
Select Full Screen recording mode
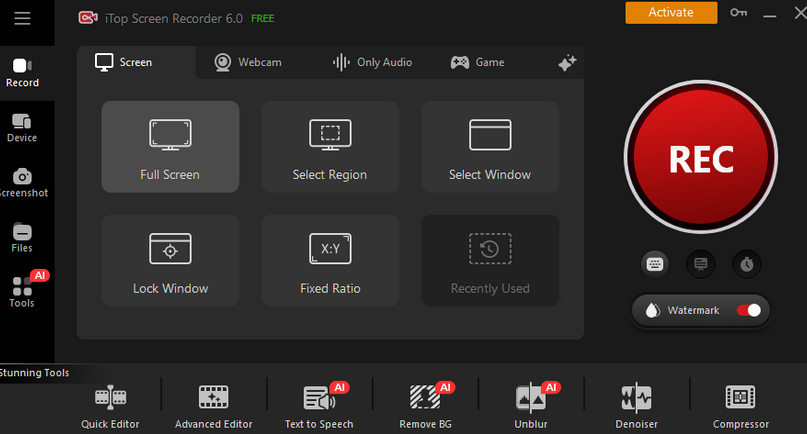[170, 147]
